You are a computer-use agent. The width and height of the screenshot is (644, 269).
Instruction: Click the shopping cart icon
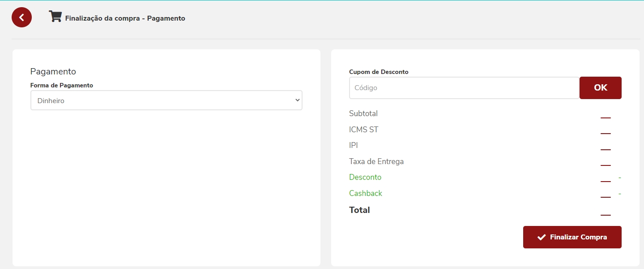tap(55, 17)
